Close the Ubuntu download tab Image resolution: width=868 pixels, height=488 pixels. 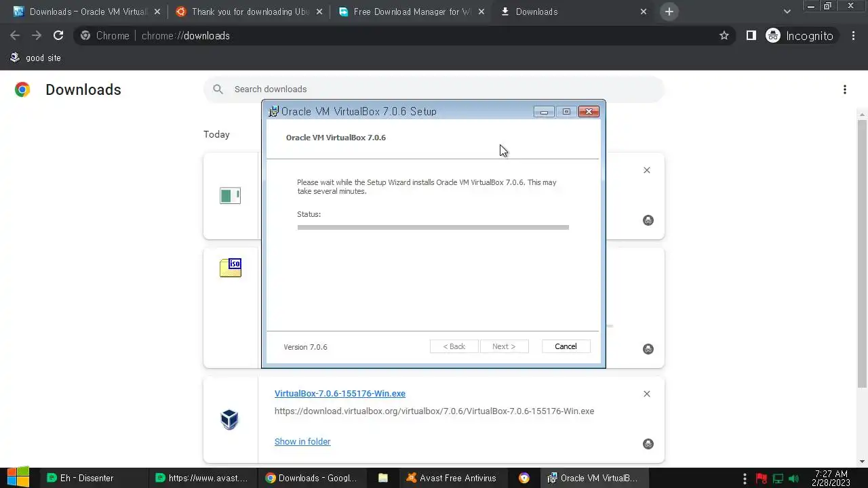click(319, 12)
